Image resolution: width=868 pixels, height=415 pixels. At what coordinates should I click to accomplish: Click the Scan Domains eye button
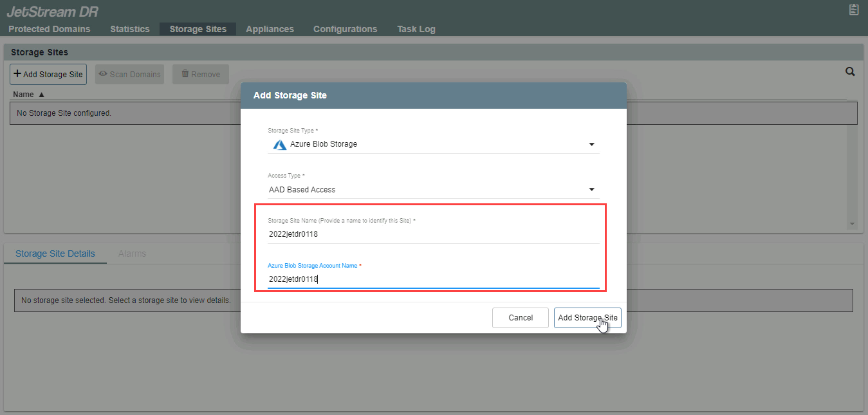[129, 74]
